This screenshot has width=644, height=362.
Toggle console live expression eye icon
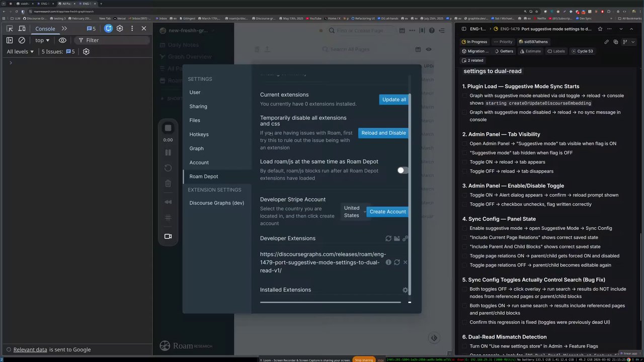coord(62,40)
